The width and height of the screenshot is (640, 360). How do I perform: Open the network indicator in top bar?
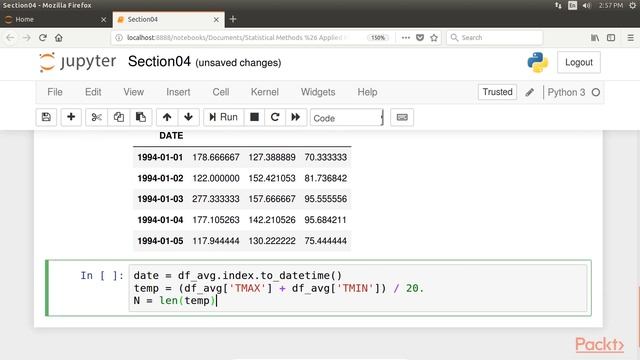pyautogui.click(x=558, y=5)
